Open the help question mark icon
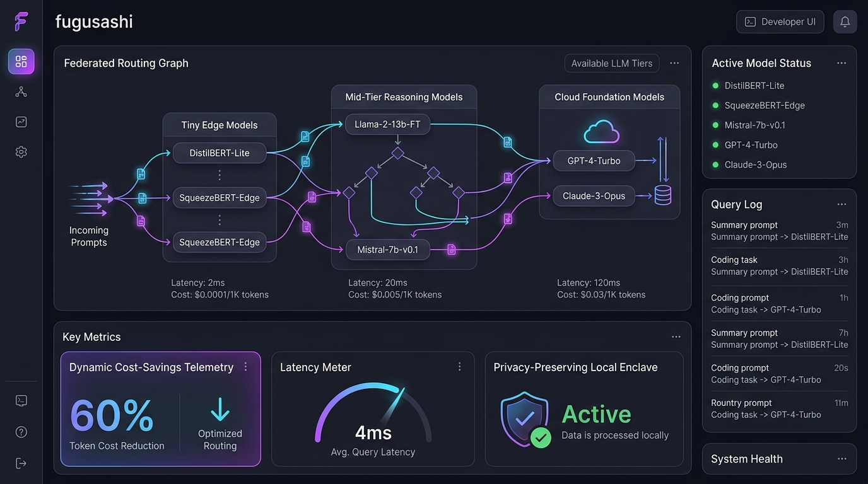The image size is (868, 484). pyautogui.click(x=21, y=432)
